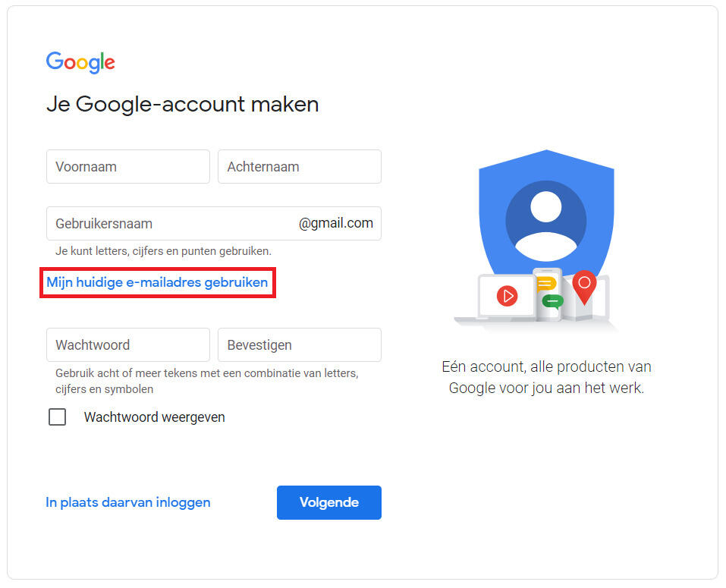Click the Je Google-account maken heading
The width and height of the screenshot is (726, 588).
pyautogui.click(x=182, y=104)
